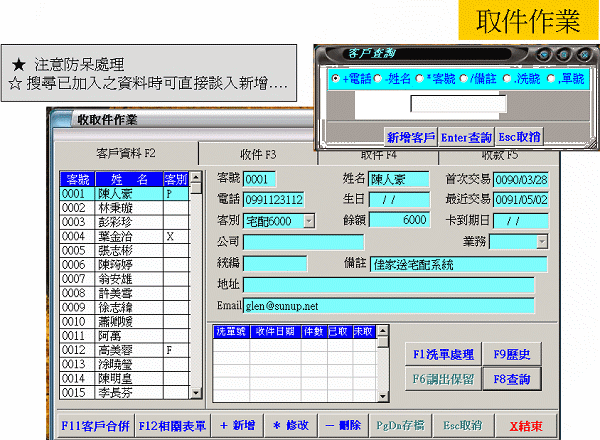Click the minimize icon in 客戶查詢 window
Viewport: 600px width, 440px height.
click(543, 54)
